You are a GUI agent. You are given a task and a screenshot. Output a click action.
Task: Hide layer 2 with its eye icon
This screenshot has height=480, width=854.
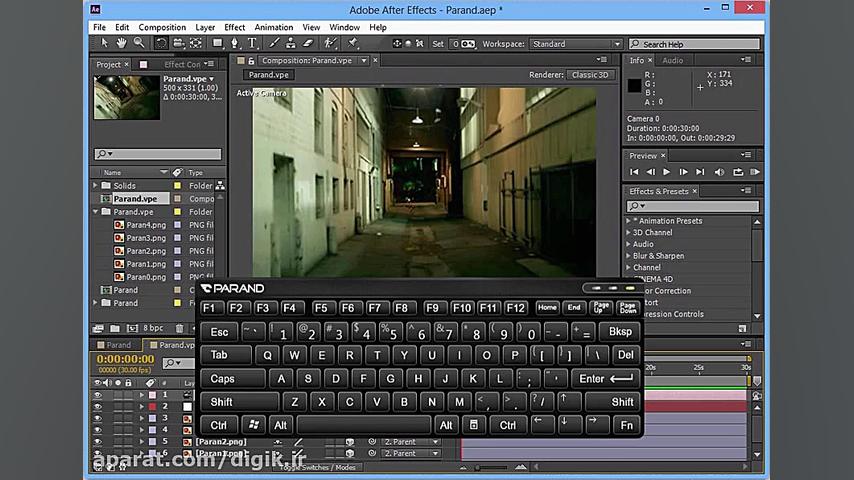[x=97, y=406]
